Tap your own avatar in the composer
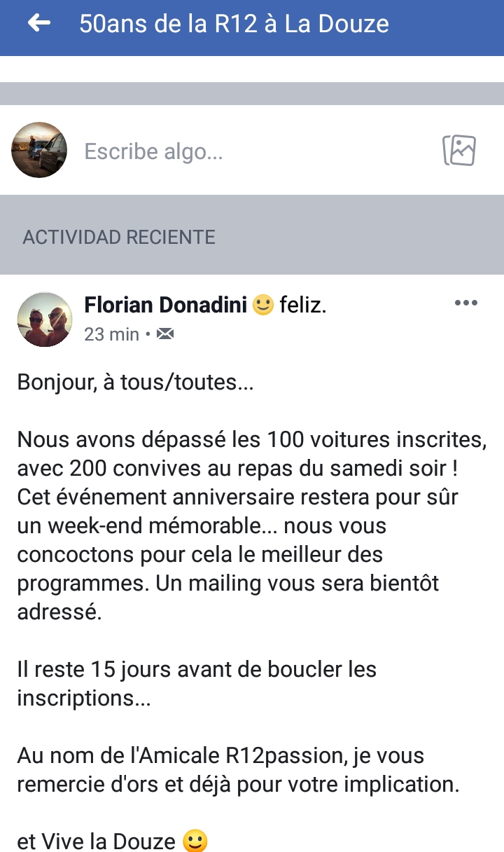The image size is (504, 852). pos(39,150)
